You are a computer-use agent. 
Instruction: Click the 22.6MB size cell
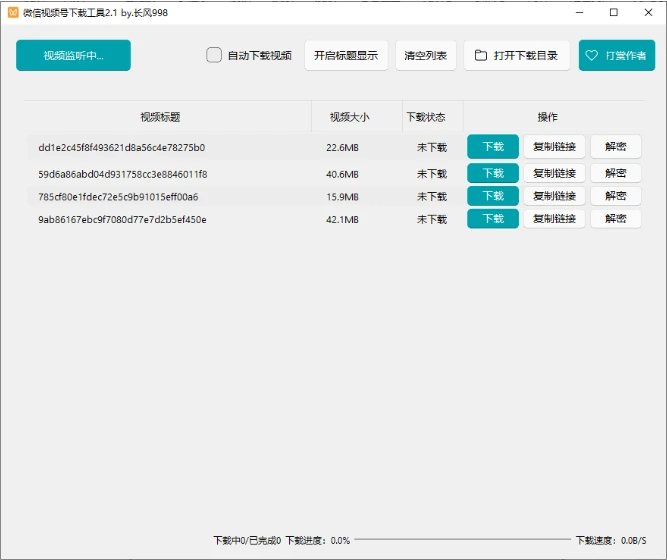(342, 148)
